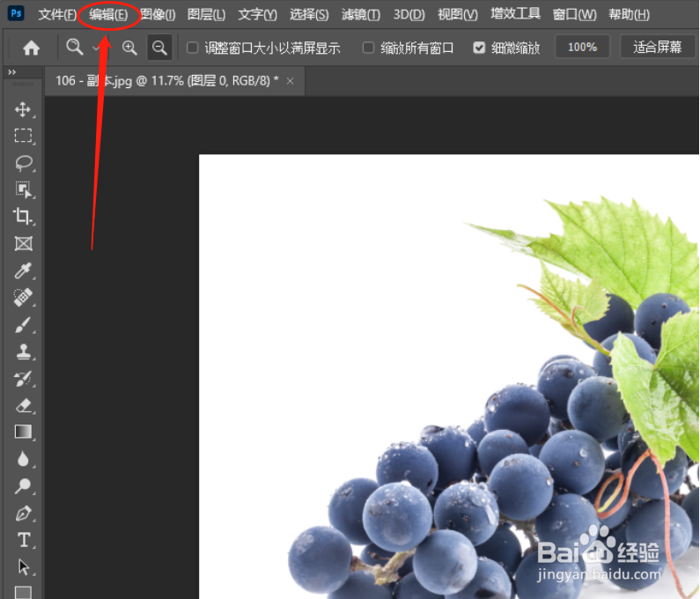Select the Spot Healing Brush tool
The width and height of the screenshot is (700, 599).
(23, 298)
